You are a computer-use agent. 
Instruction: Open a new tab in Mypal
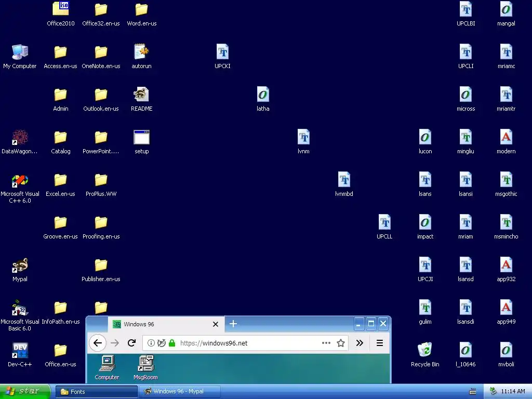point(233,324)
